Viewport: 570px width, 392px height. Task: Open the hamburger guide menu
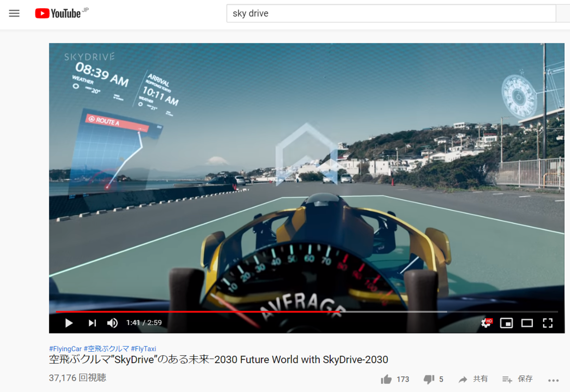[x=14, y=13]
